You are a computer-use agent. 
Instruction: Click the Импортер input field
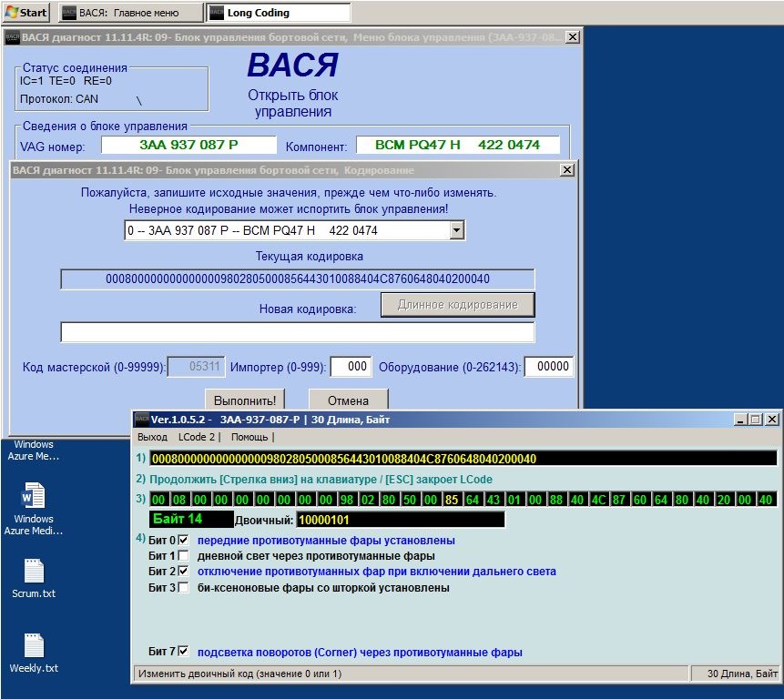351,367
